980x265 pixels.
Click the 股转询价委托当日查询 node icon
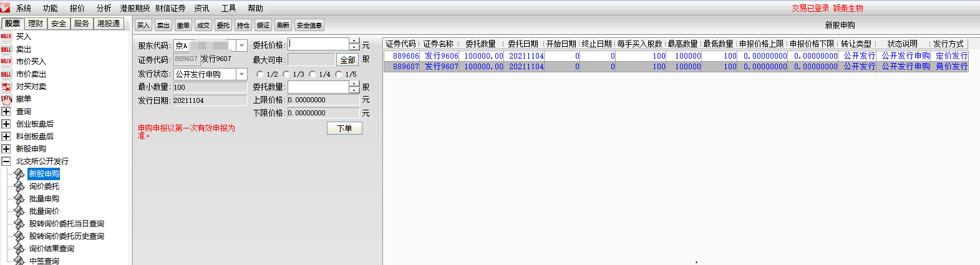[19, 224]
